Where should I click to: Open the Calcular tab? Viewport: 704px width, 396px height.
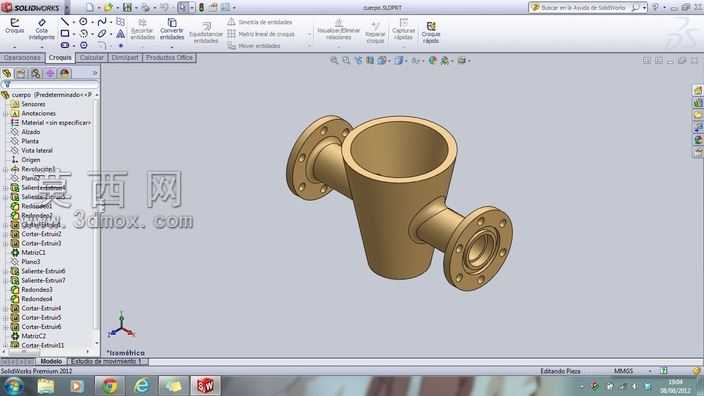click(92, 57)
